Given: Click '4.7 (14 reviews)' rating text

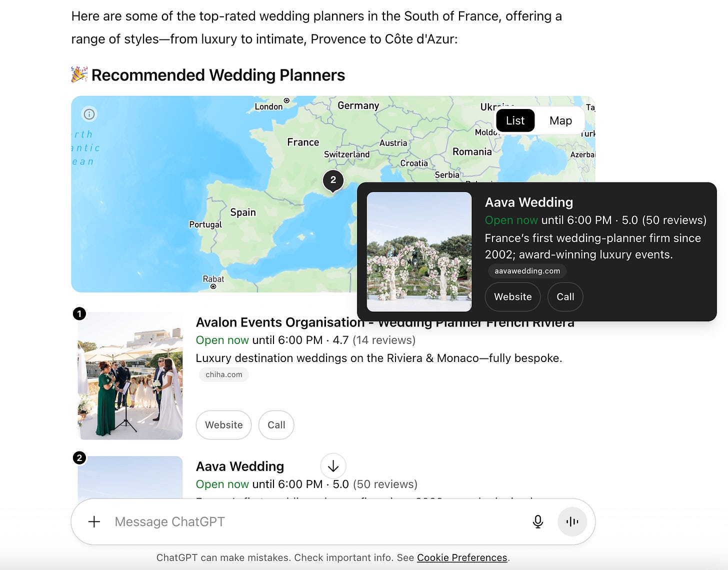Looking at the screenshot, I should [374, 340].
